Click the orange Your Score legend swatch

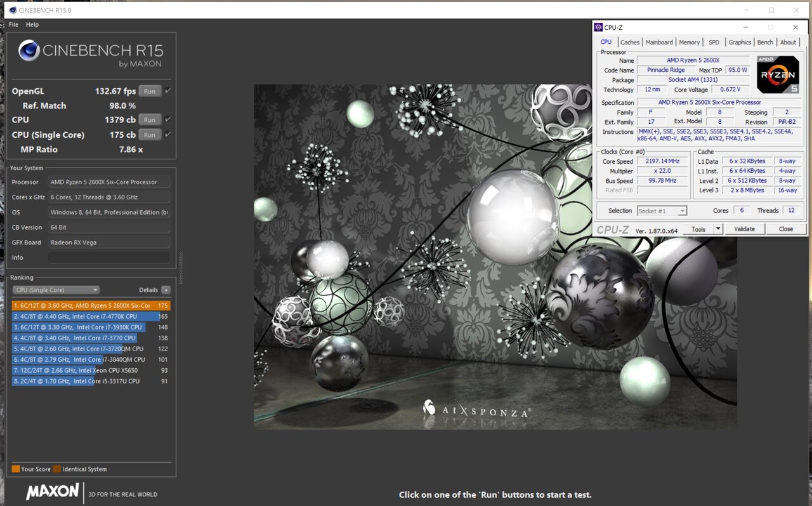tap(16, 469)
